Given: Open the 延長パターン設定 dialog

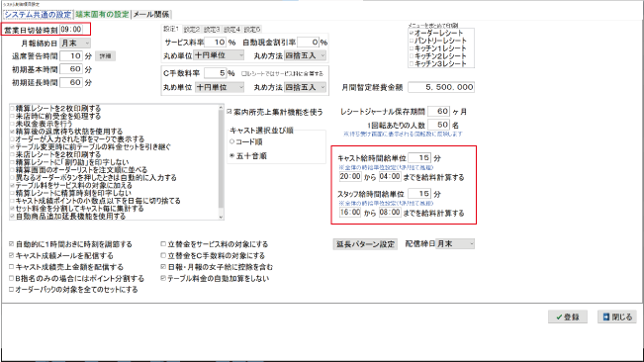Looking at the screenshot, I should pos(365,244).
